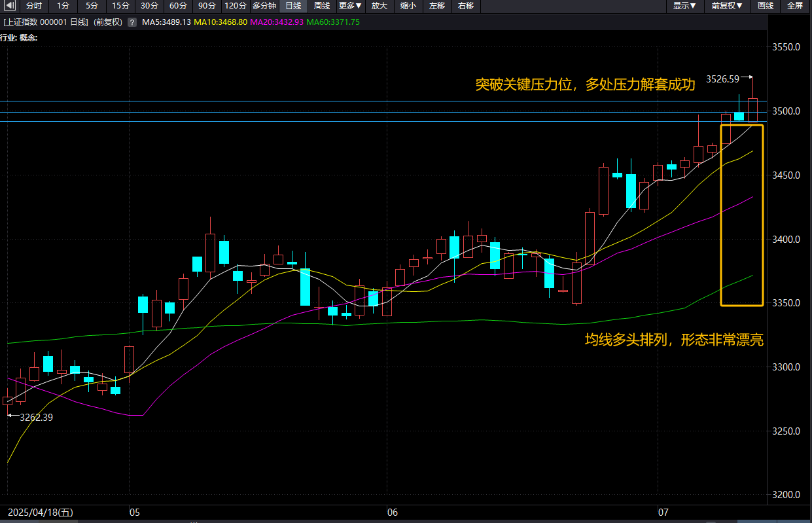Click the 缩小 zoom out button
The width and height of the screenshot is (812, 523).
pos(408,6)
